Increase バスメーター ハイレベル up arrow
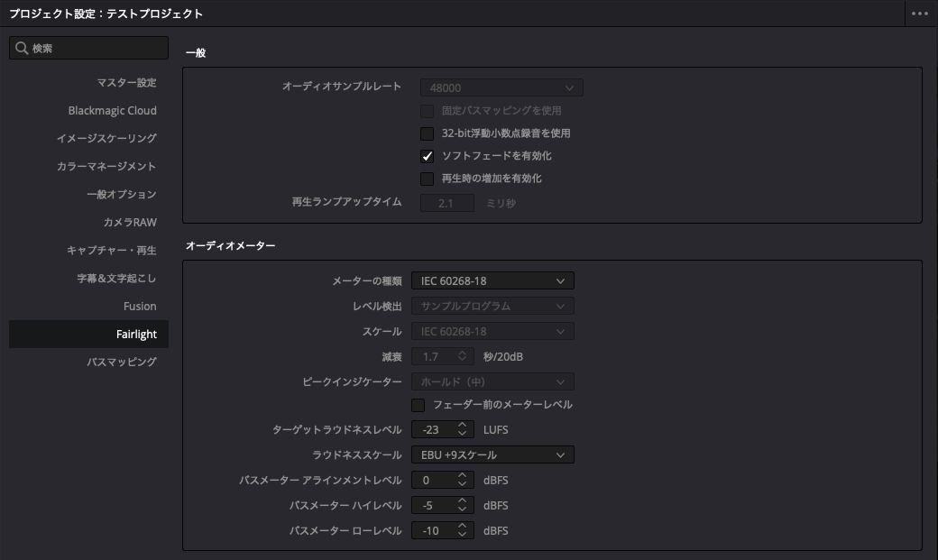 (x=462, y=500)
